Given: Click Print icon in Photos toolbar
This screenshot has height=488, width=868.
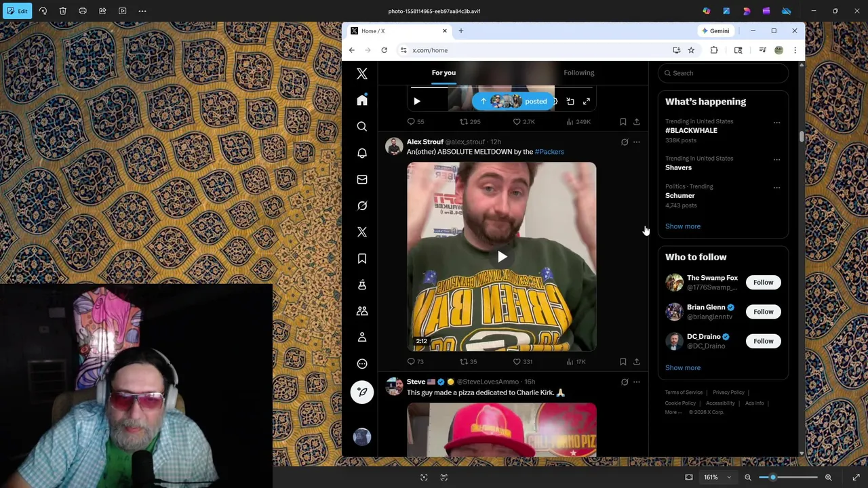Looking at the screenshot, I should [x=83, y=11].
